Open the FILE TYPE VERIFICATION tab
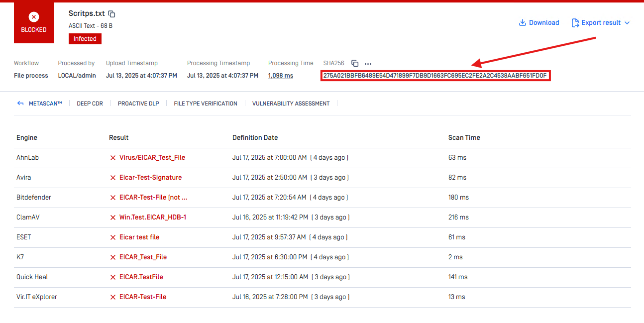644x323 pixels. (206, 104)
